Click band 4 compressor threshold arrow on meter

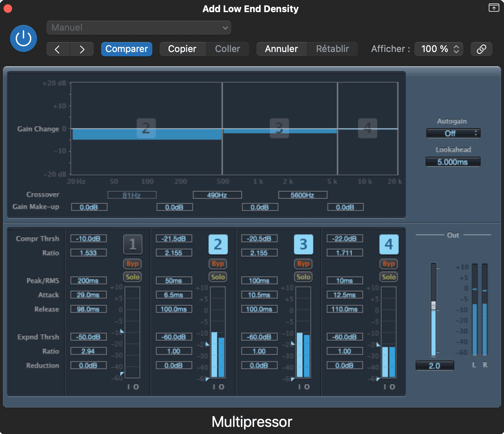point(378,345)
